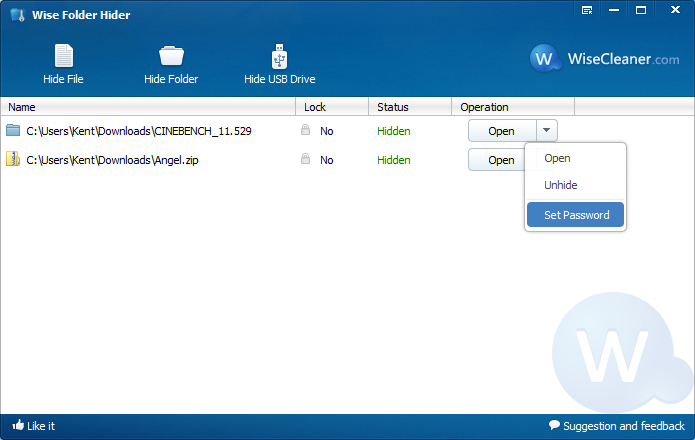
Task: Choose Unhide from the dropdown menu
Action: coord(575,185)
